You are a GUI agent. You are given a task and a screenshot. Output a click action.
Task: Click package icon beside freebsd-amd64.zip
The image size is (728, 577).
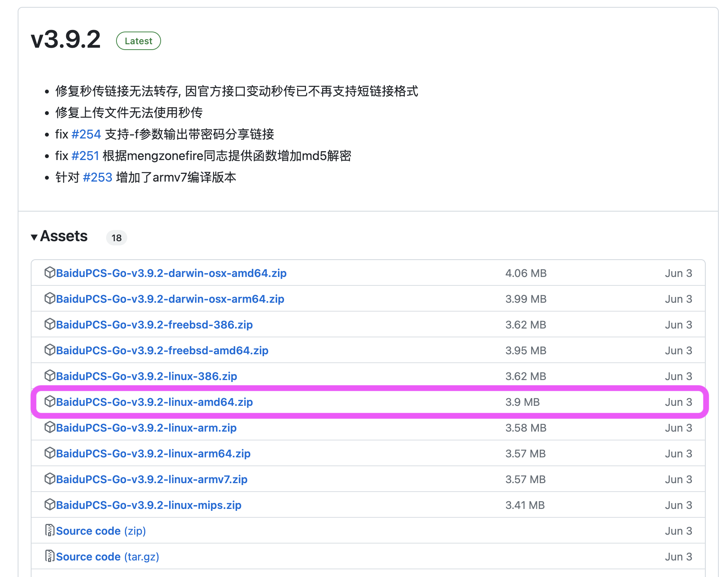pyautogui.click(x=50, y=350)
